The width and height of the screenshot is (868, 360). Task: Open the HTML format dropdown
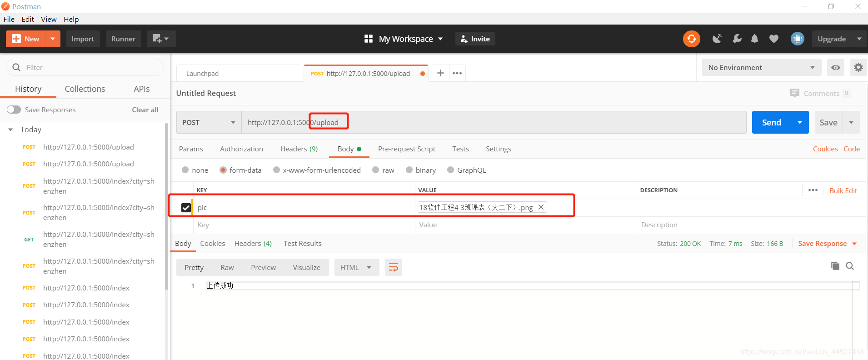point(357,267)
